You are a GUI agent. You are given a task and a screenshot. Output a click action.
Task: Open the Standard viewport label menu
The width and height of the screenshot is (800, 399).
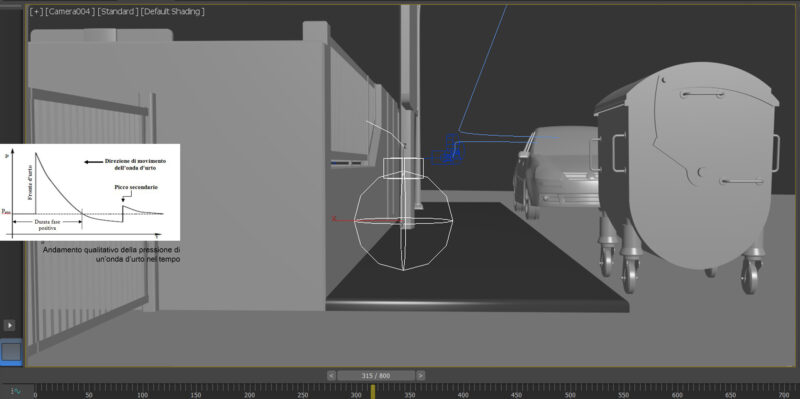(x=118, y=12)
